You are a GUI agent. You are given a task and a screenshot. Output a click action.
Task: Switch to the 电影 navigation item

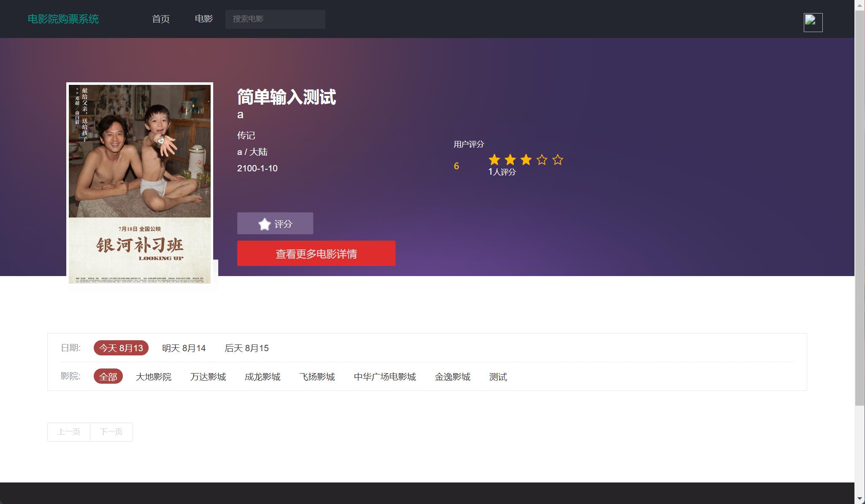[x=203, y=19]
